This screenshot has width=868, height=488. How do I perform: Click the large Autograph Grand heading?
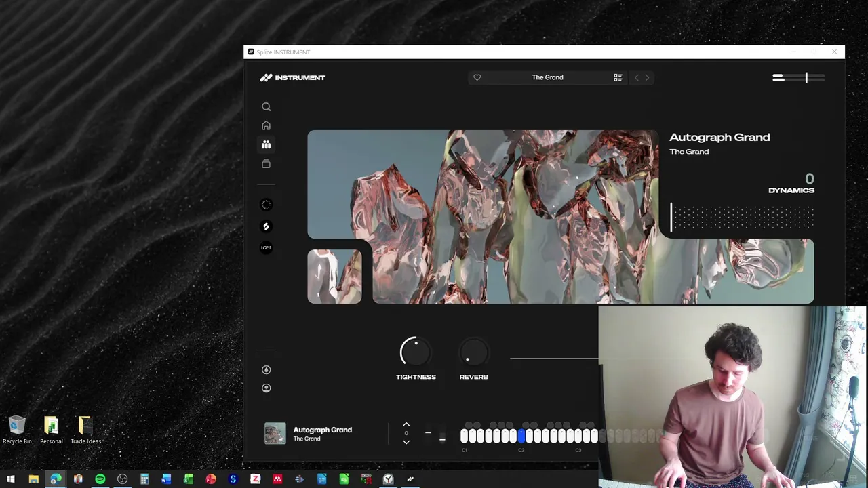point(719,137)
